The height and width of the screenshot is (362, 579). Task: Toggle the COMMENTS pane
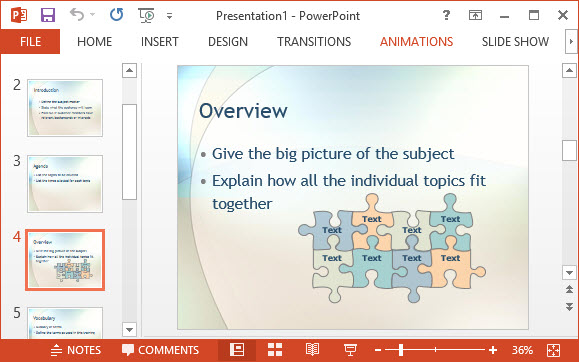pos(160,350)
